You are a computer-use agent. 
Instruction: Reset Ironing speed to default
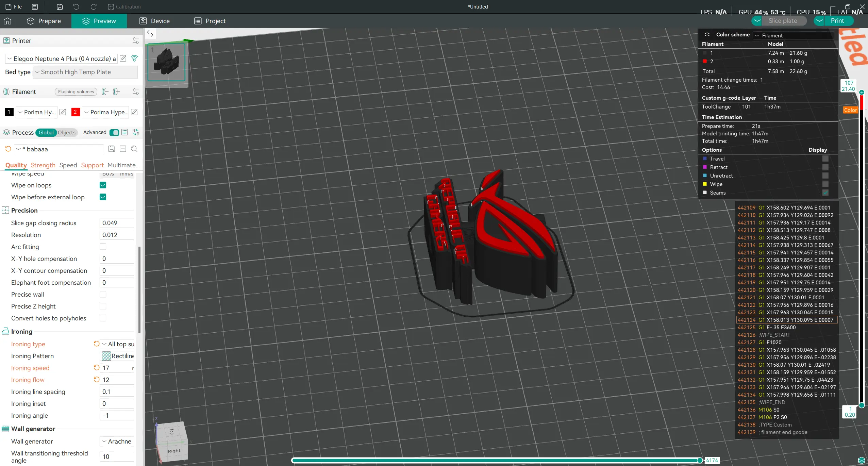tap(97, 368)
